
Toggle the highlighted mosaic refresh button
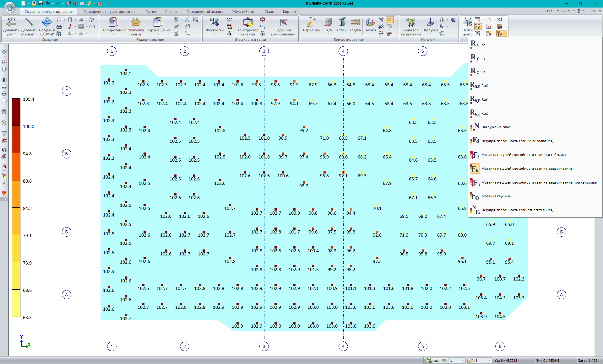(x=478, y=26)
